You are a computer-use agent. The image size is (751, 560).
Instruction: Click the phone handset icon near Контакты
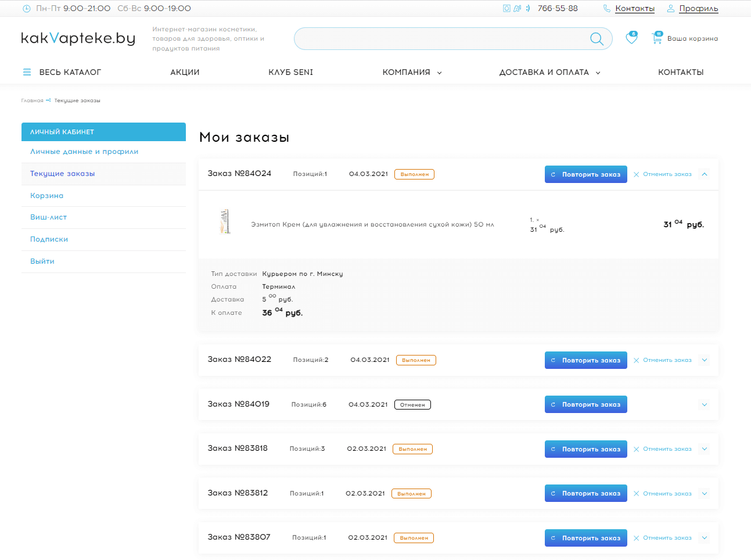[607, 9]
